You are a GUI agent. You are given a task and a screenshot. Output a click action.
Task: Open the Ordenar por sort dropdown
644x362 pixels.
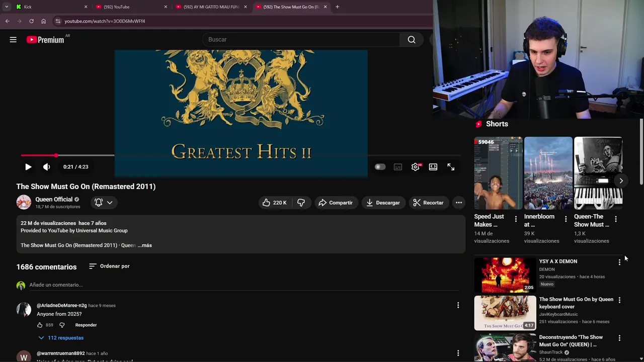[109, 266]
